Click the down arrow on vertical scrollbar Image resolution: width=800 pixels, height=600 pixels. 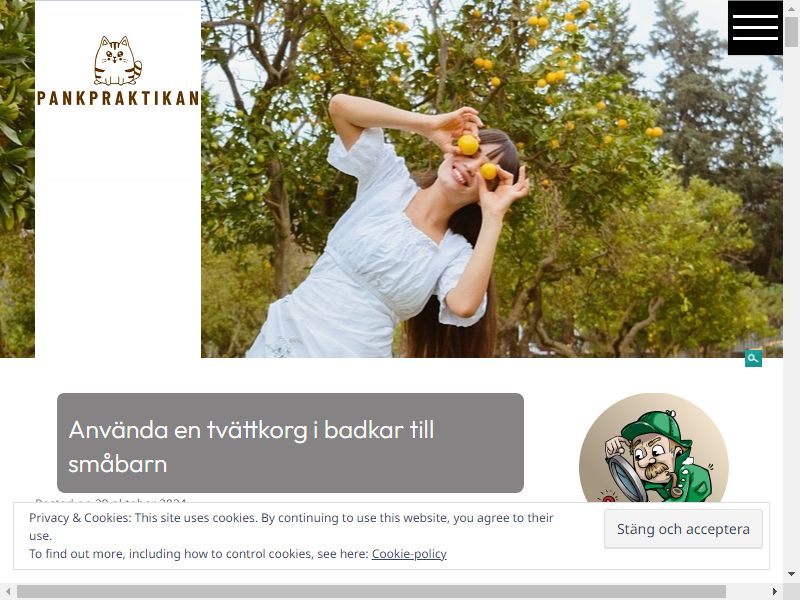tap(791, 574)
